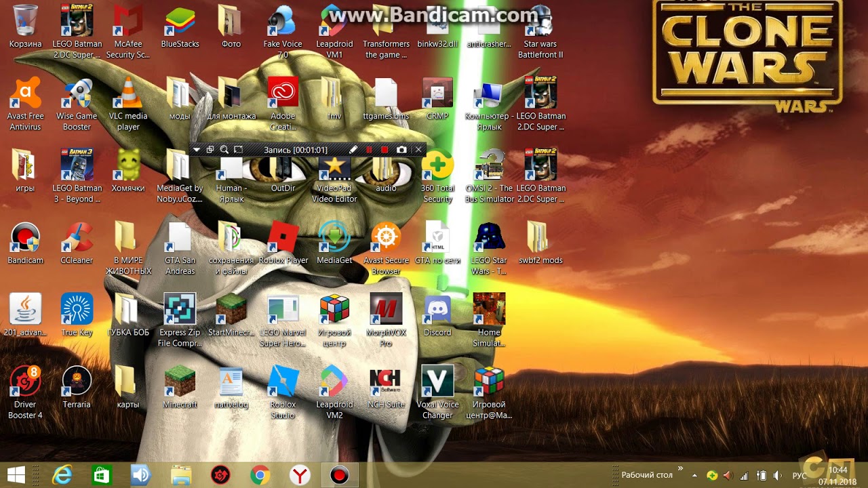Select the Fake Voice 7.0 shortcut
This screenshot has width=868, height=488.
(x=283, y=31)
